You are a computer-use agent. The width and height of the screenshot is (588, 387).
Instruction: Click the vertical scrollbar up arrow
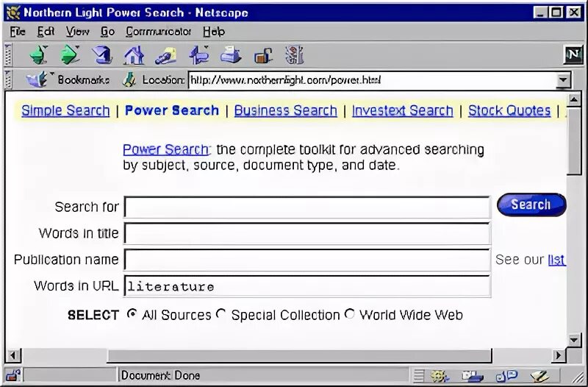coord(574,100)
